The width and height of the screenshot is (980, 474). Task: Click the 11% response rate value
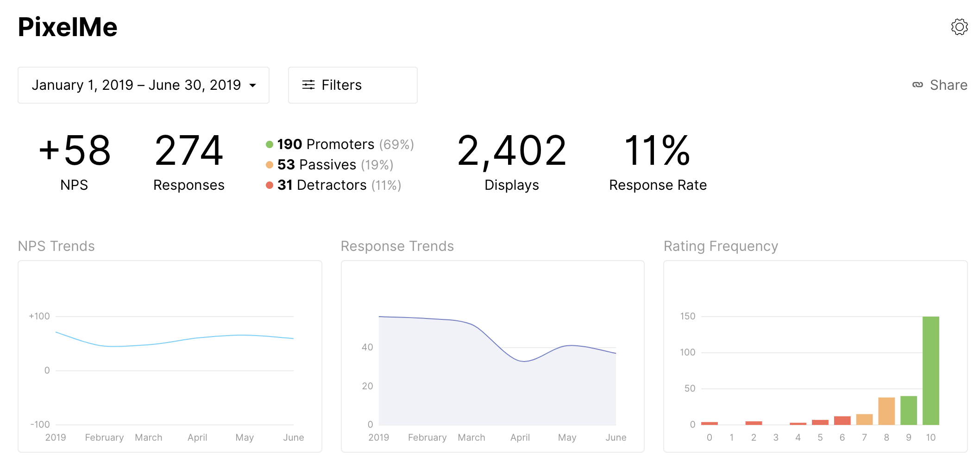pyautogui.click(x=657, y=150)
